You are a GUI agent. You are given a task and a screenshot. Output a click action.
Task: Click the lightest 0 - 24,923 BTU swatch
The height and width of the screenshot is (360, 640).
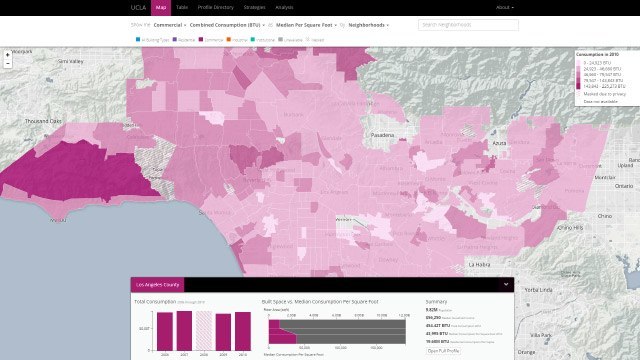click(x=579, y=63)
